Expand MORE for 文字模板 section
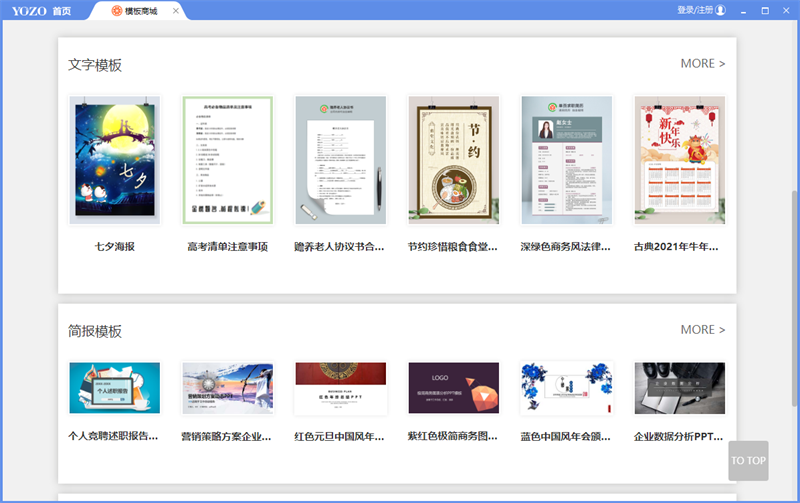The image size is (800, 503). click(702, 64)
